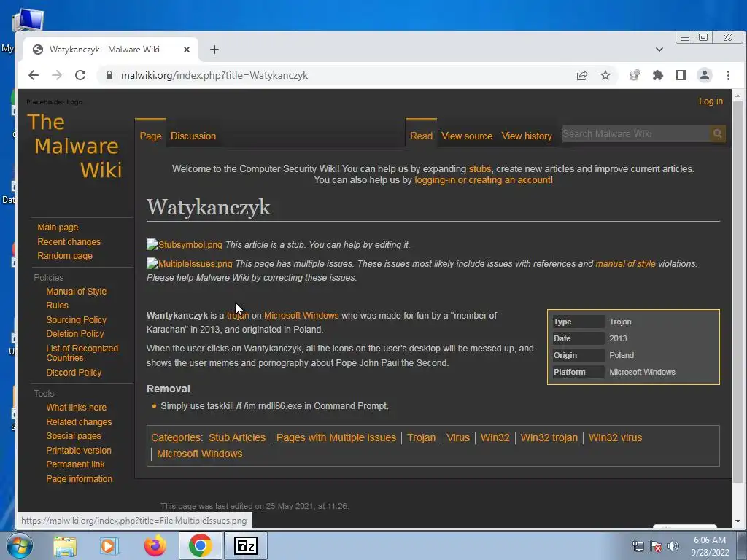The image size is (747, 560).
Task: Open the Stub Articles category
Action: [x=237, y=437]
